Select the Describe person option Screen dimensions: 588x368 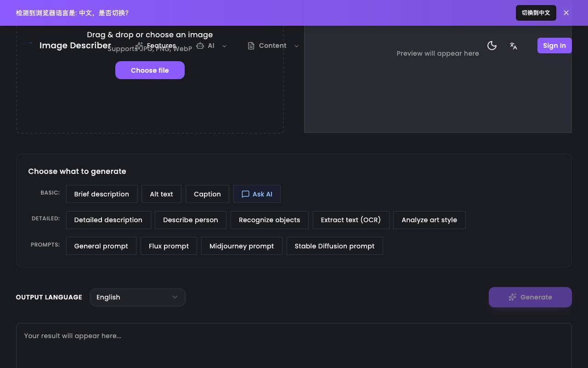click(x=190, y=220)
